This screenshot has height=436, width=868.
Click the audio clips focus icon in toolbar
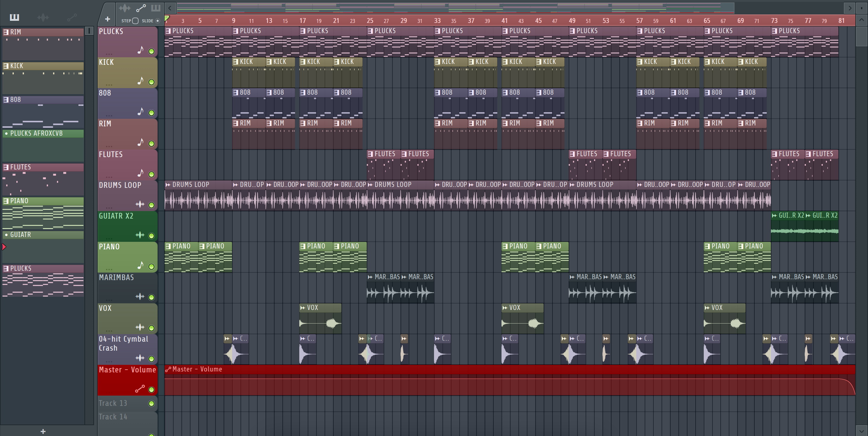125,8
